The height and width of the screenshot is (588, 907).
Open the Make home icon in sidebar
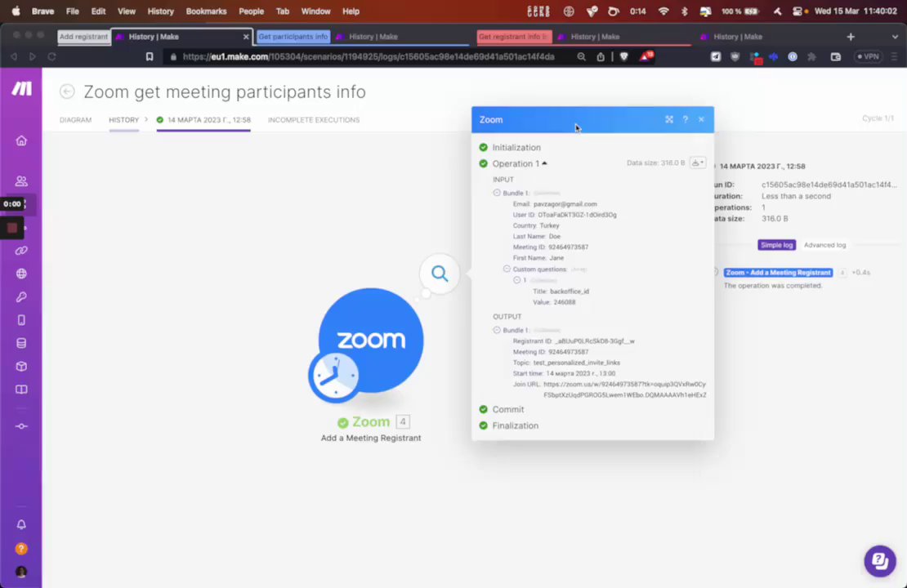(21, 141)
